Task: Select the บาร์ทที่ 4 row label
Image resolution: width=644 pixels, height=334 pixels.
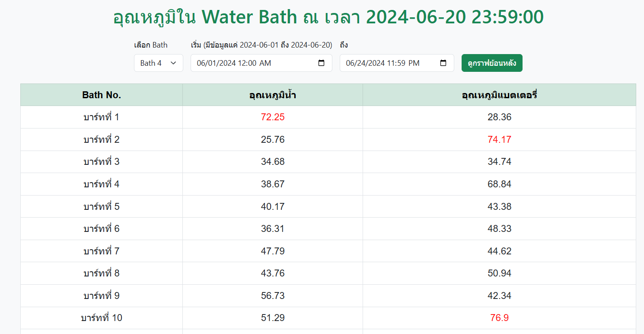Action: pos(102,184)
